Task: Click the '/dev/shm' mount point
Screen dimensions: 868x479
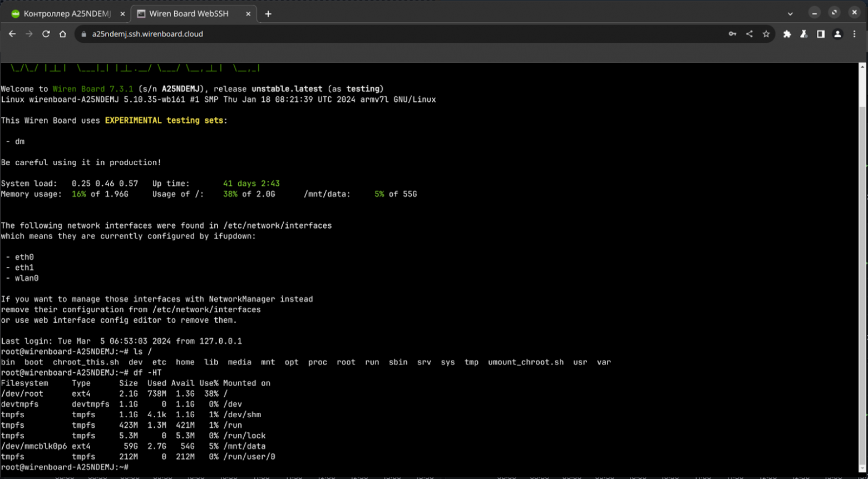Action: [x=242, y=415]
